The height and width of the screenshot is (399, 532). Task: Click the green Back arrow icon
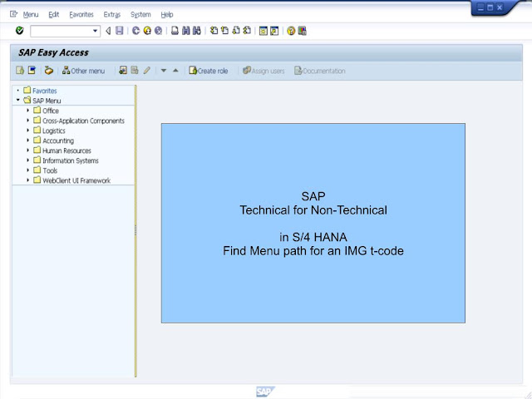coord(136,31)
